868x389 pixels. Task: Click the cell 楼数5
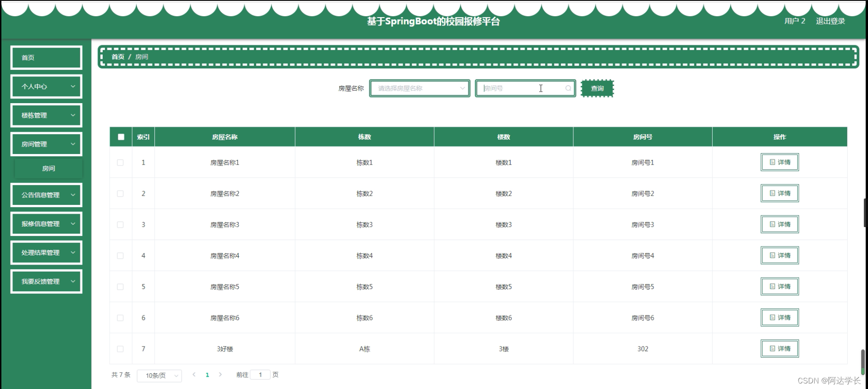(504, 287)
